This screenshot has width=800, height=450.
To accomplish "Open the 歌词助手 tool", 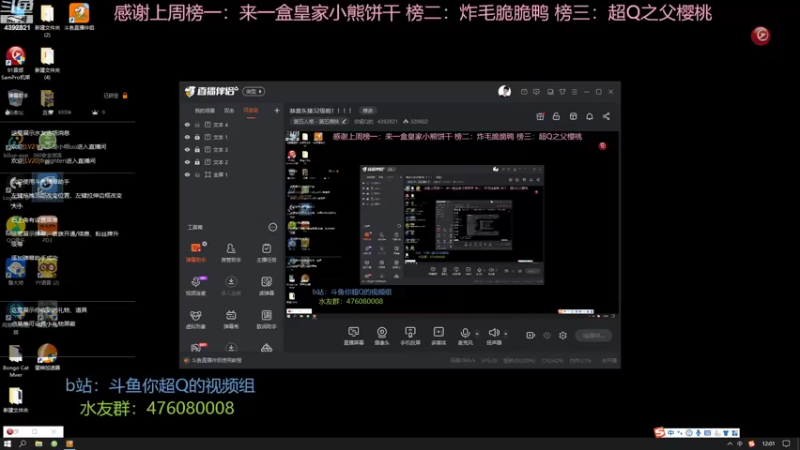I will pyautogui.click(x=266, y=319).
